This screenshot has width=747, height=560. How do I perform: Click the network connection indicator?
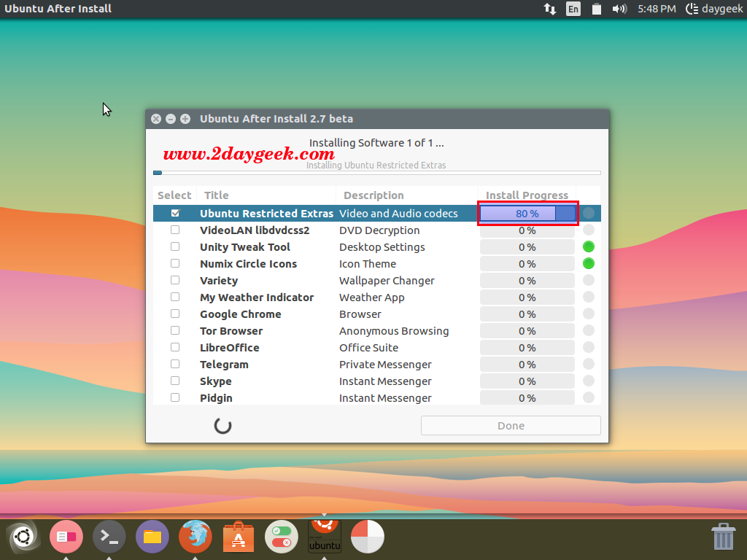(x=550, y=9)
